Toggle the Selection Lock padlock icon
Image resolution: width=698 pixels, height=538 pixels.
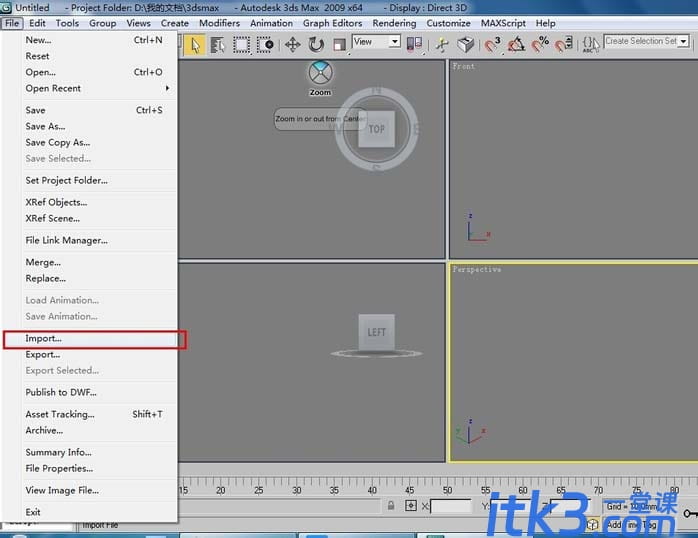391,506
